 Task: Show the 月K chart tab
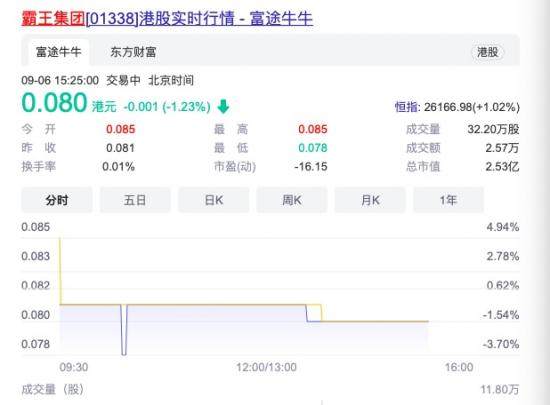click(x=370, y=200)
